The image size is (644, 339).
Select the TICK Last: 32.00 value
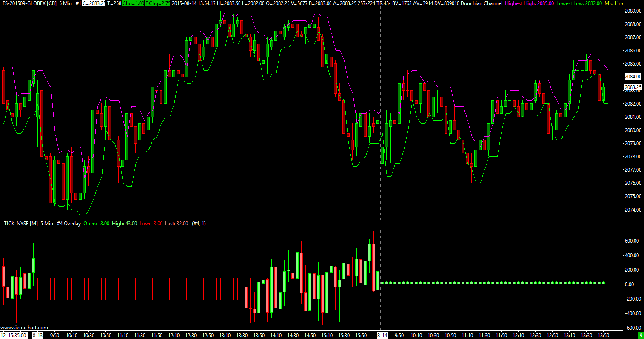[177, 224]
